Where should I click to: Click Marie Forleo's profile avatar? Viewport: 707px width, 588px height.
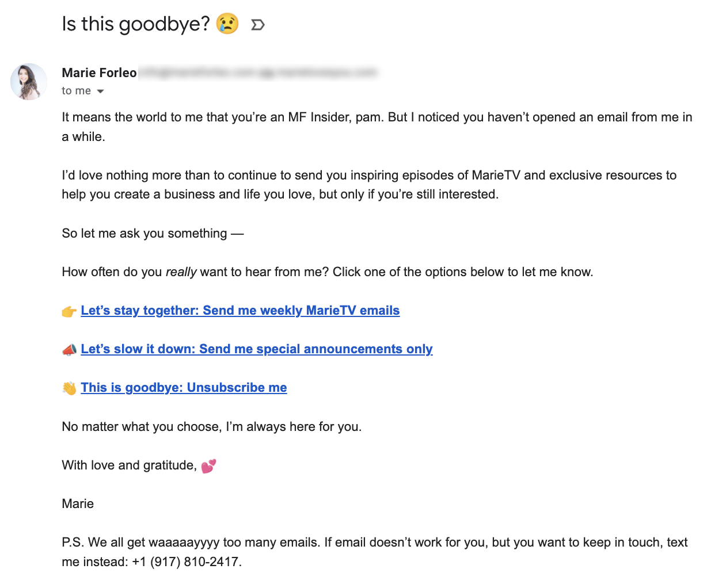(28, 82)
